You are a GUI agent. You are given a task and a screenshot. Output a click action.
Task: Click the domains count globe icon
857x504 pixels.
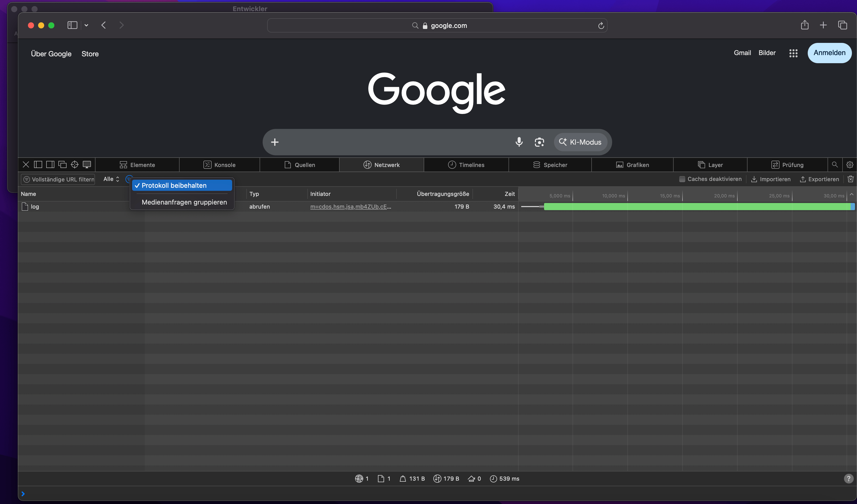(x=359, y=479)
